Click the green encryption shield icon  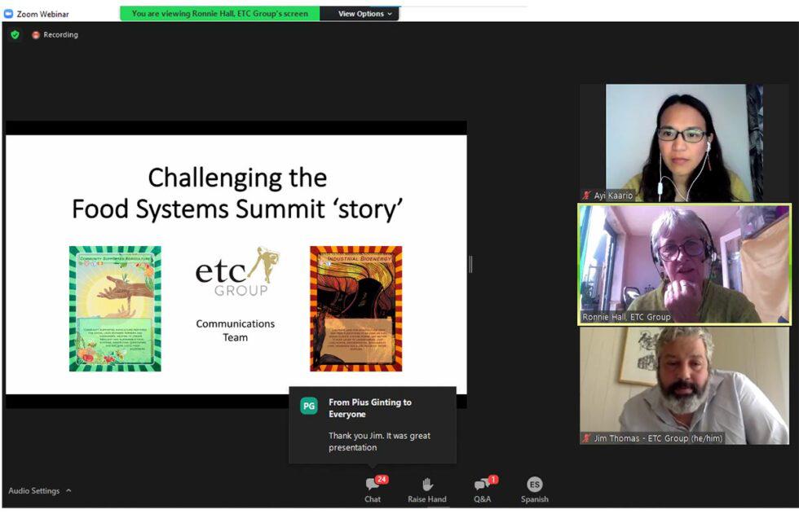pos(15,35)
